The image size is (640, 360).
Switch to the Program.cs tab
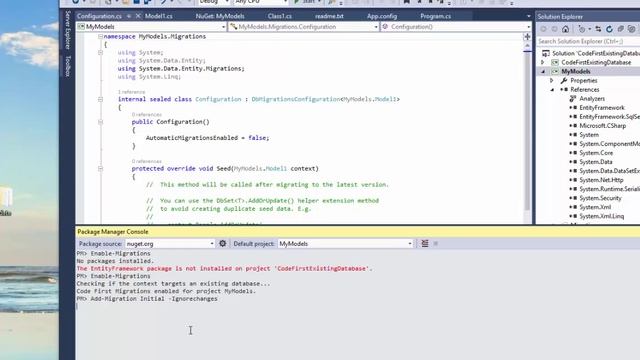pyautogui.click(x=436, y=16)
